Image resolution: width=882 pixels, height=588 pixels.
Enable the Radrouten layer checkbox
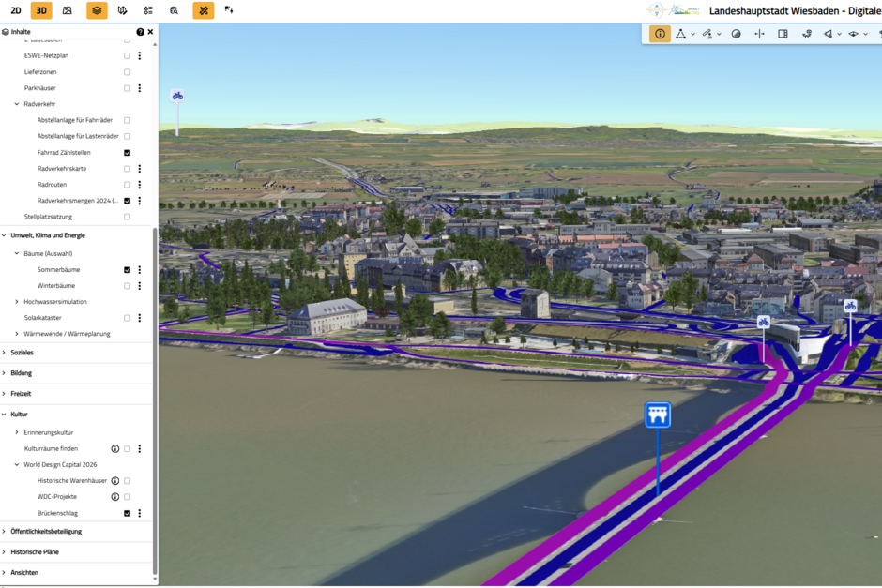coord(127,185)
